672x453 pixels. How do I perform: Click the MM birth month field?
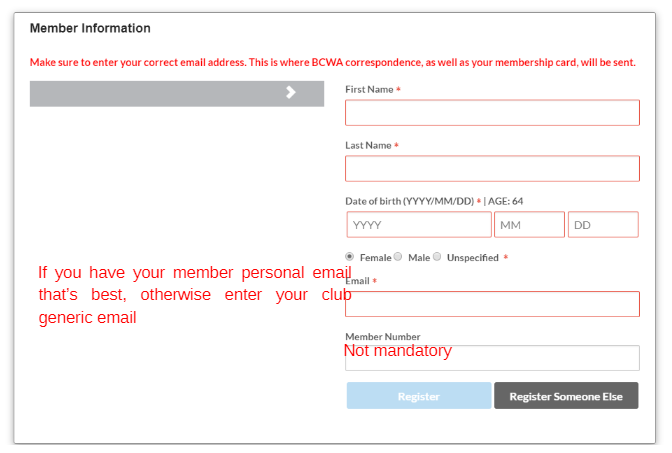click(x=529, y=225)
